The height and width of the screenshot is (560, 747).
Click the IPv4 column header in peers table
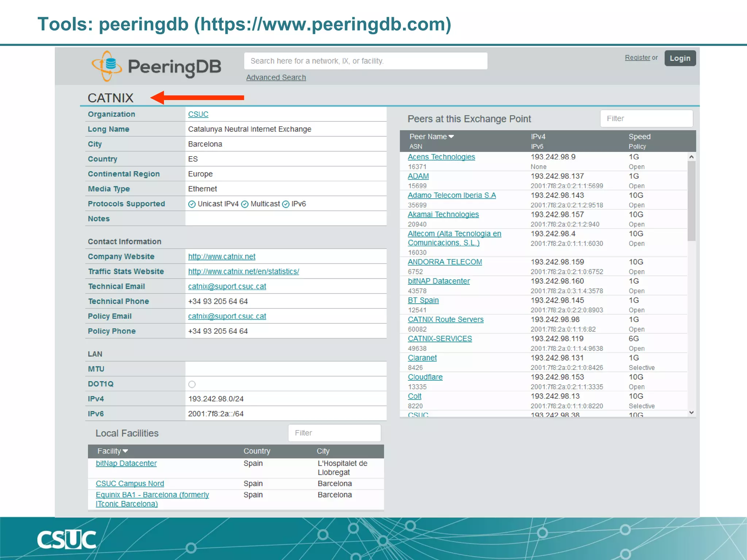pyautogui.click(x=538, y=137)
